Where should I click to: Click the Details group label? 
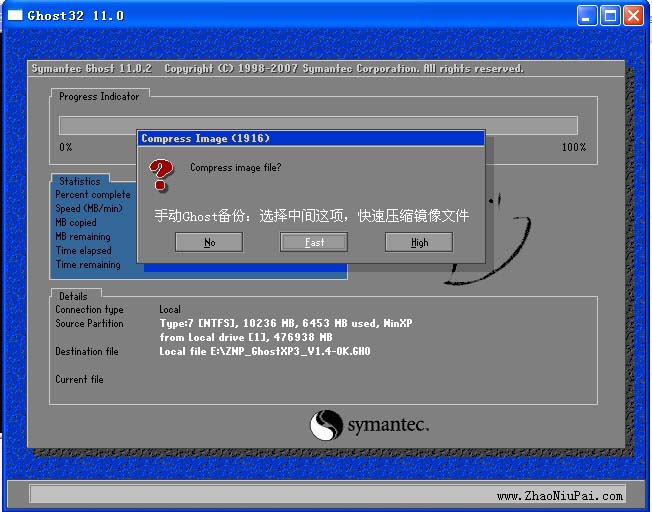coord(73,296)
